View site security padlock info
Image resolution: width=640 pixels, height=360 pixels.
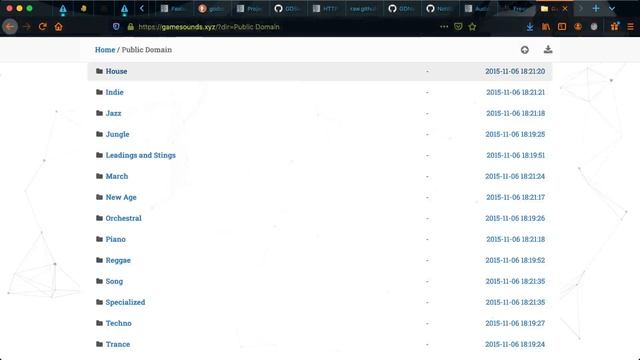pyautogui.click(x=131, y=27)
